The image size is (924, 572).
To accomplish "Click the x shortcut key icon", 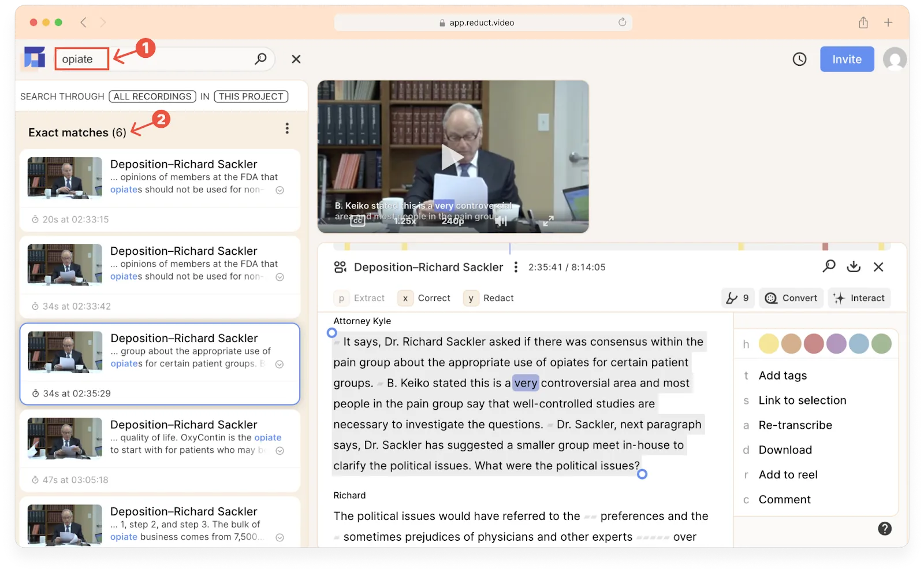I will (405, 298).
